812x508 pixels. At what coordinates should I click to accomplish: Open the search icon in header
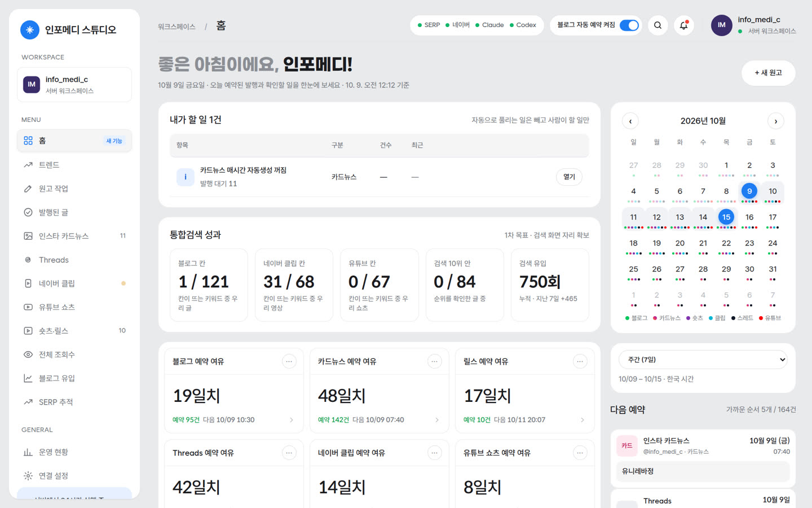[x=657, y=25]
